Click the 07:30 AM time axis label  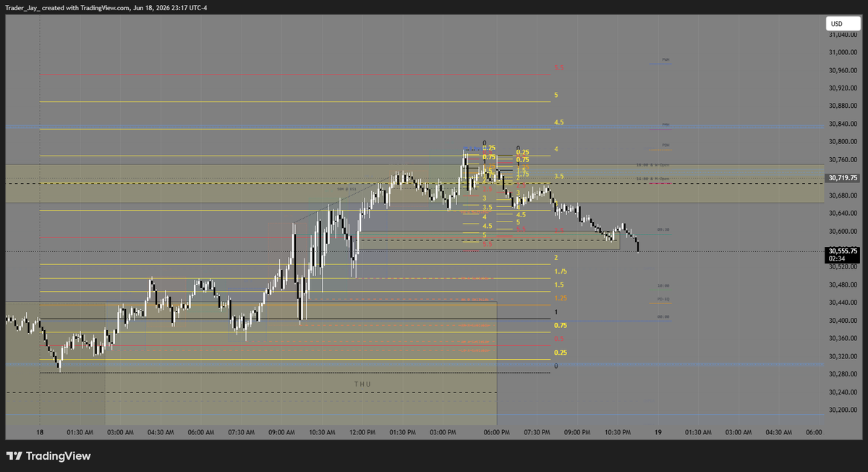coord(241,432)
